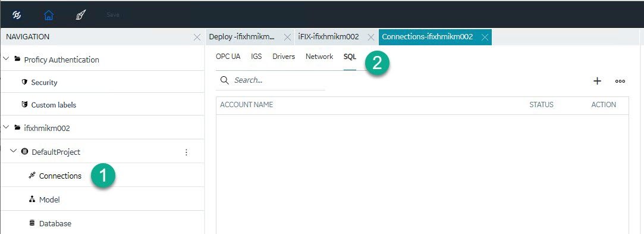This screenshot has width=644, height=234.
Task: Click the Security shield icon
Action: [x=24, y=82]
